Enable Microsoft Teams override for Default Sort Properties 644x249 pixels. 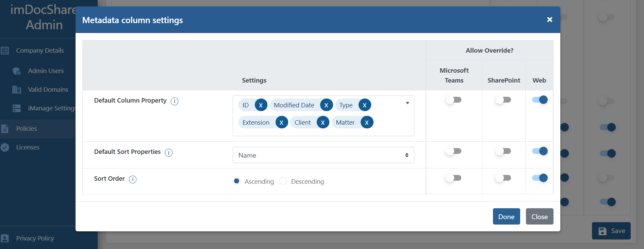pyautogui.click(x=453, y=151)
